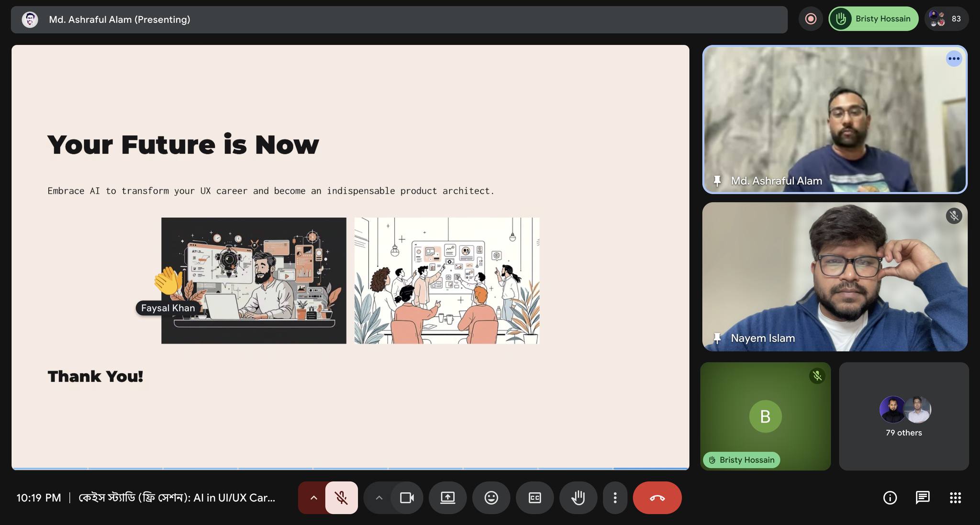Click the present screen icon
Screen dimensions: 980x525
tap(447, 498)
